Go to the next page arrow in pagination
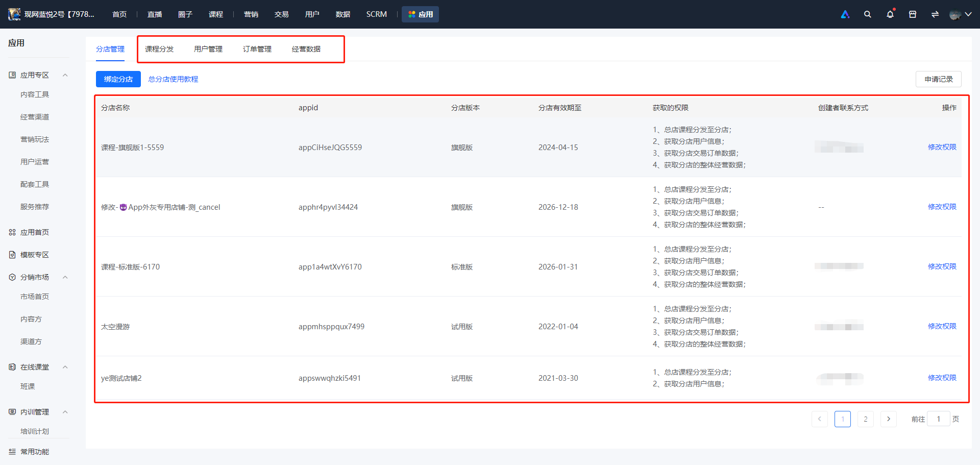Viewport: 980px width, 465px height. tap(889, 419)
